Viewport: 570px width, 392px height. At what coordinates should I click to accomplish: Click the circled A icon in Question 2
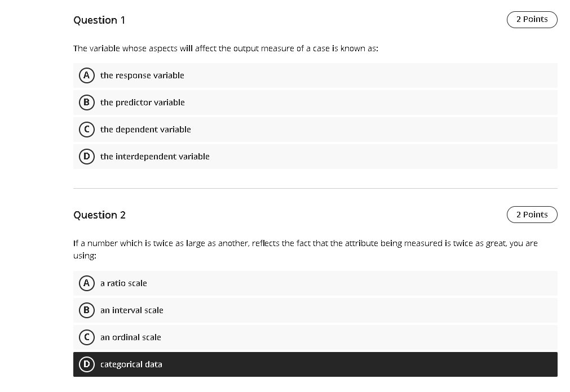click(86, 283)
